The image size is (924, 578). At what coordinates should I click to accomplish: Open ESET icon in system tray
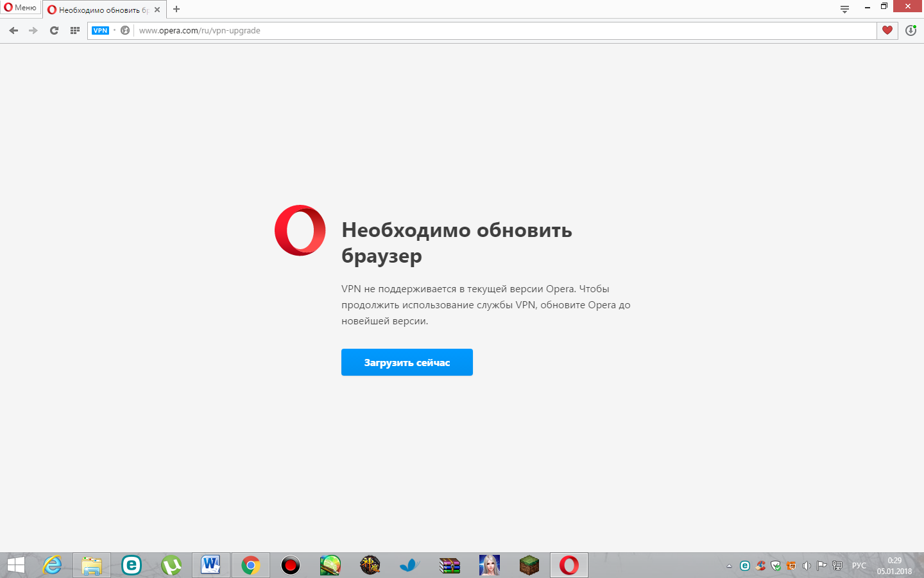point(744,566)
